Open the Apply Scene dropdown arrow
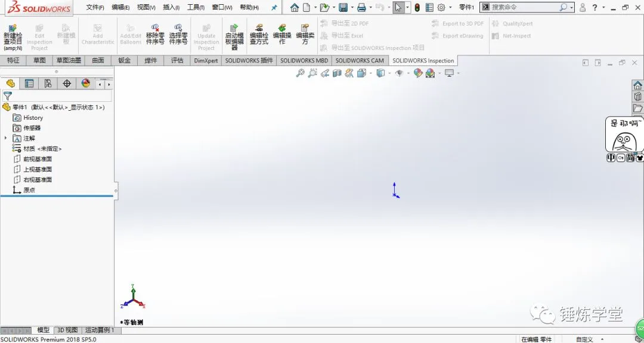The height and width of the screenshot is (343, 644). point(439,73)
